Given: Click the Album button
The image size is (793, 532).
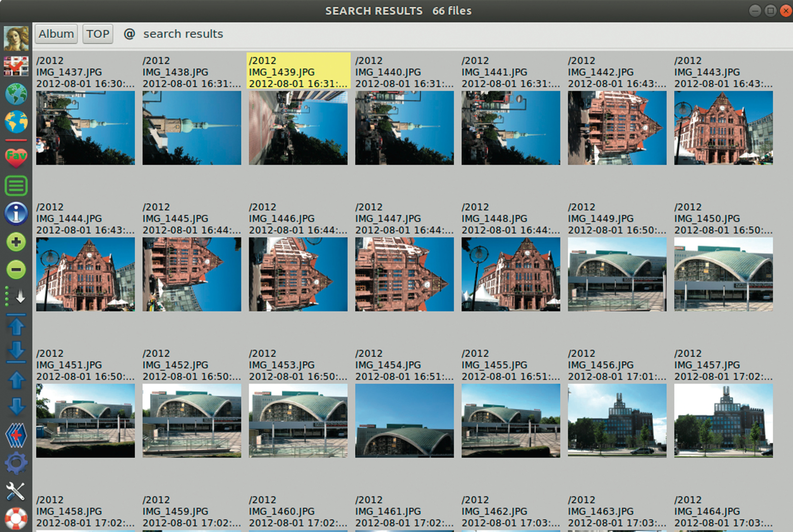Looking at the screenshot, I should (56, 34).
